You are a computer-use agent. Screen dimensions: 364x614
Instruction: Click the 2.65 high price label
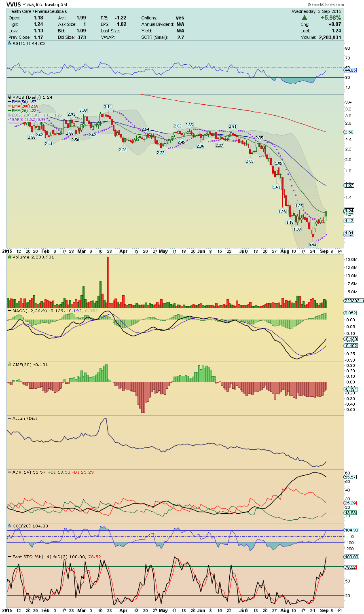tap(189, 125)
